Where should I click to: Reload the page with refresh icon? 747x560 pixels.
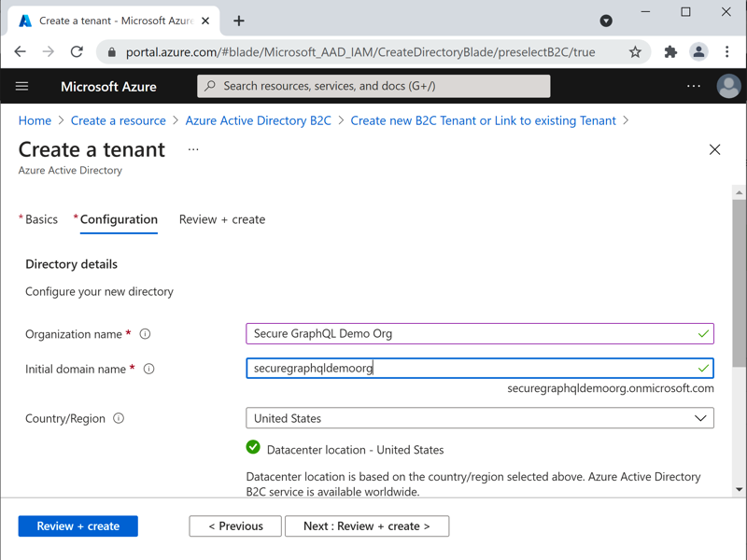tap(77, 51)
